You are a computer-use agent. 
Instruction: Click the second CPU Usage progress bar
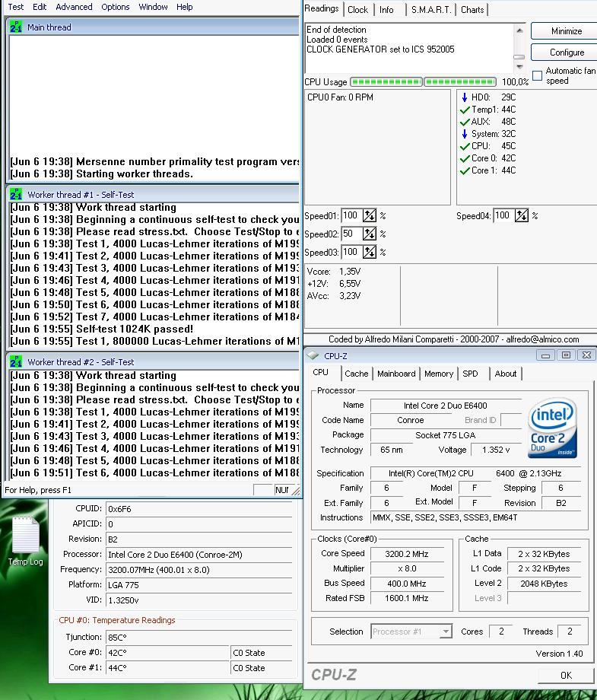[460, 81]
